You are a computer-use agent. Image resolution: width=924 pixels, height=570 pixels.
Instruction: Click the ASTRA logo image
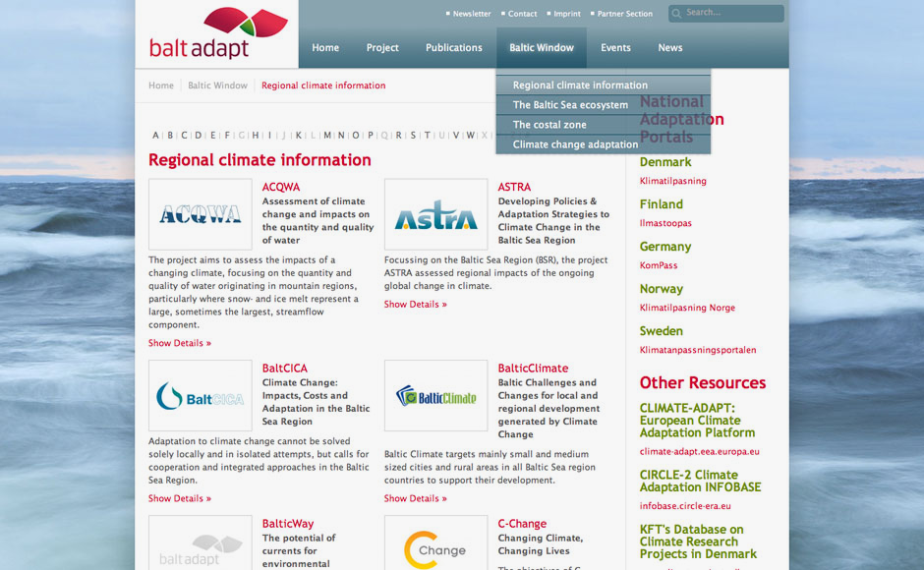[x=435, y=214]
